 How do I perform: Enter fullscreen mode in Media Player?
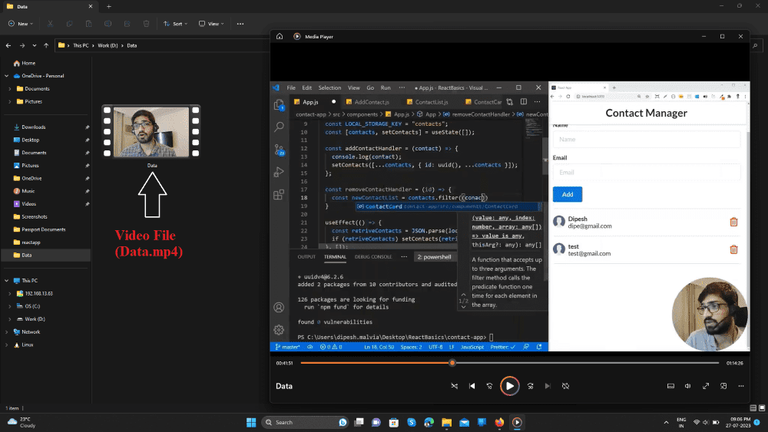(x=706, y=385)
